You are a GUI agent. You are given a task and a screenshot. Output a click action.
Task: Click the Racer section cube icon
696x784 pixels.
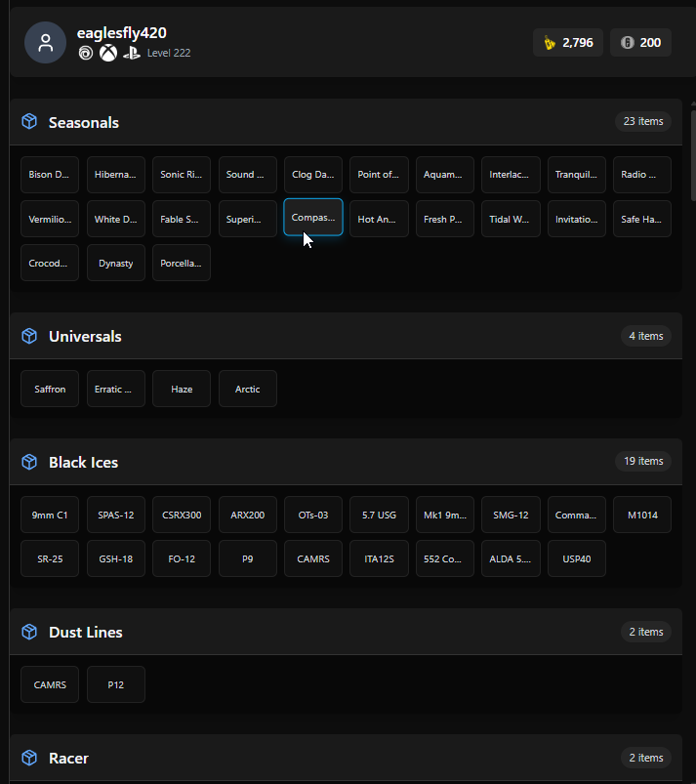(x=29, y=758)
